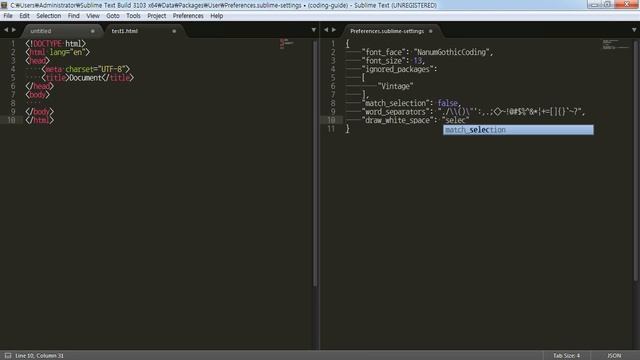The width and height of the screenshot is (640, 360).
Task: Toggle side bar icon in status bar
Action: click(8, 356)
